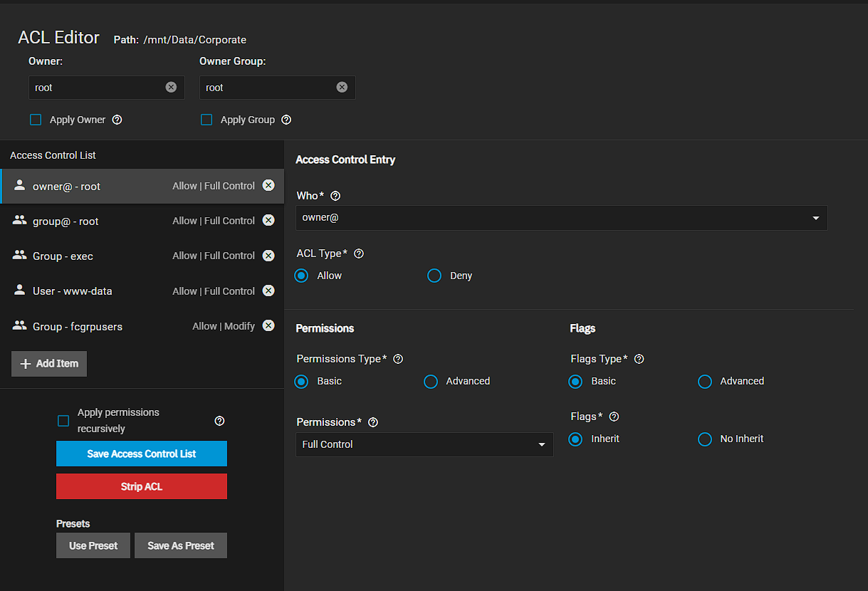Enable the Apply Group checkbox
This screenshot has width=868, height=591.
pyautogui.click(x=206, y=120)
